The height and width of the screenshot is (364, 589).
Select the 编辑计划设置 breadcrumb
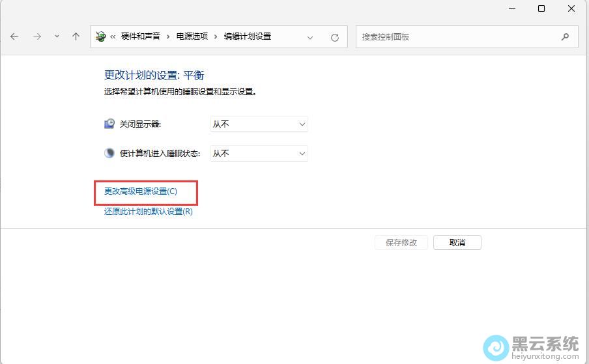(247, 37)
